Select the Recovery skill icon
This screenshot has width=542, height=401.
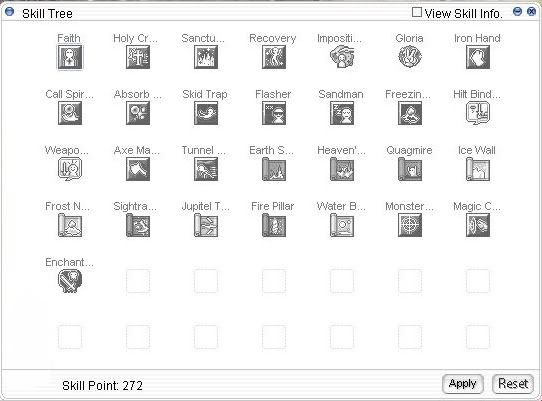tap(274, 57)
